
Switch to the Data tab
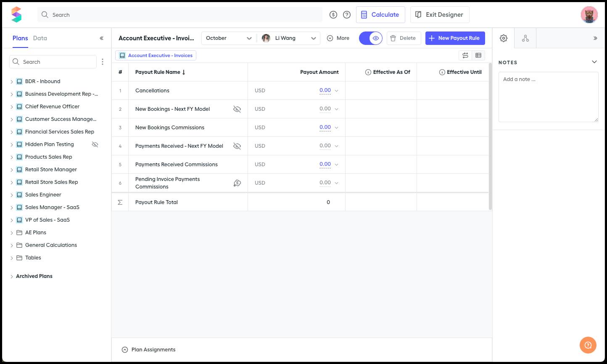tap(40, 38)
